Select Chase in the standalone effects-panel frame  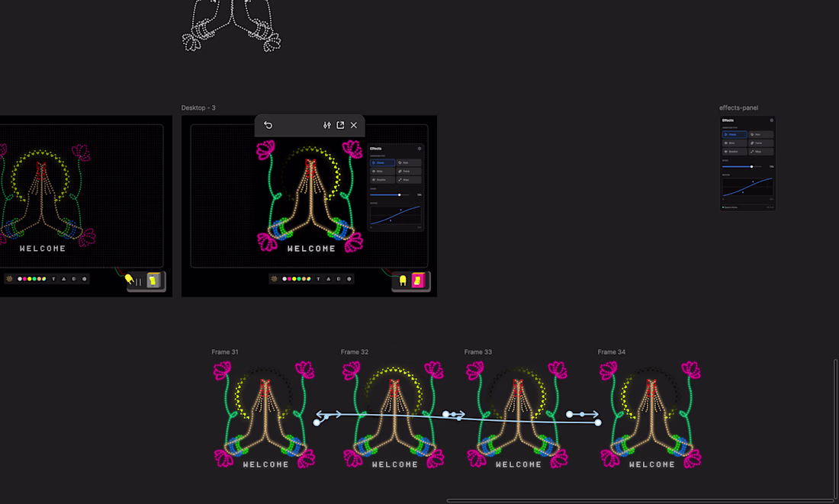(x=735, y=134)
